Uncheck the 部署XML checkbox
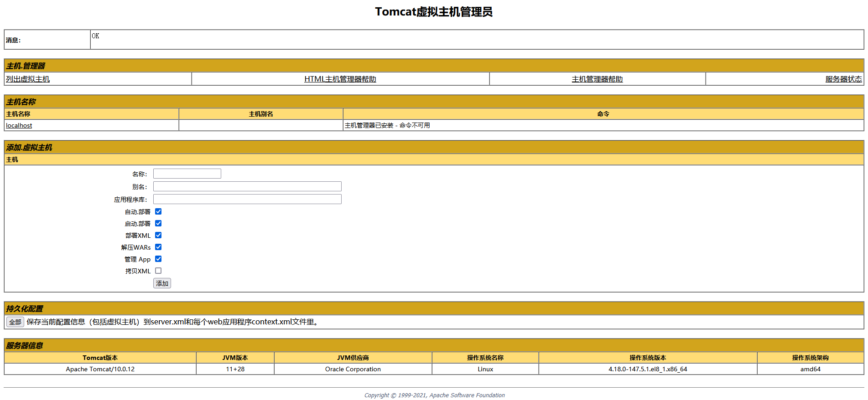Viewport: 868px width, 400px height. (x=158, y=235)
